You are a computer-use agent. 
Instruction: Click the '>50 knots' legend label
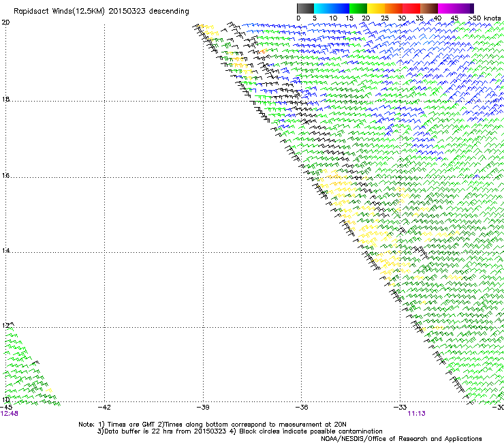485,18
